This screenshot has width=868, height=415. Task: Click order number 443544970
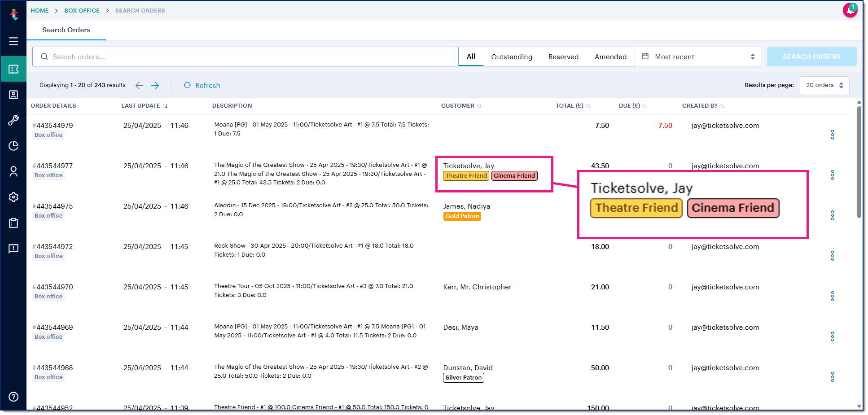coord(53,287)
